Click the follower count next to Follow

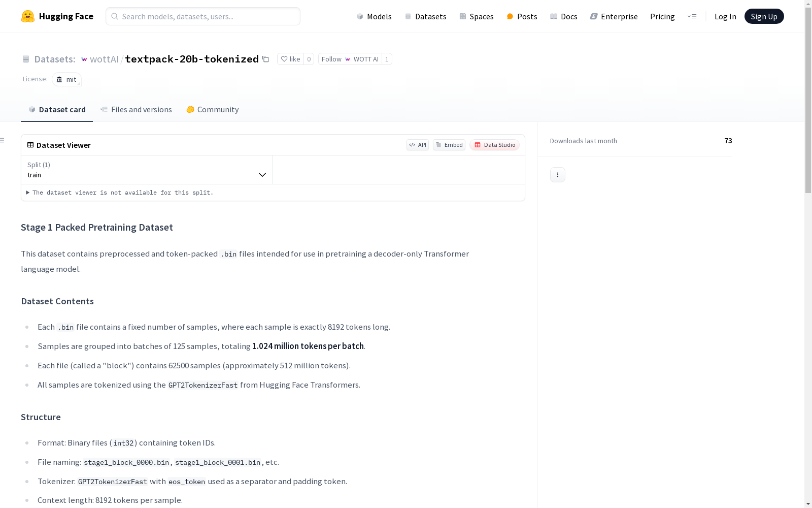tap(387, 59)
